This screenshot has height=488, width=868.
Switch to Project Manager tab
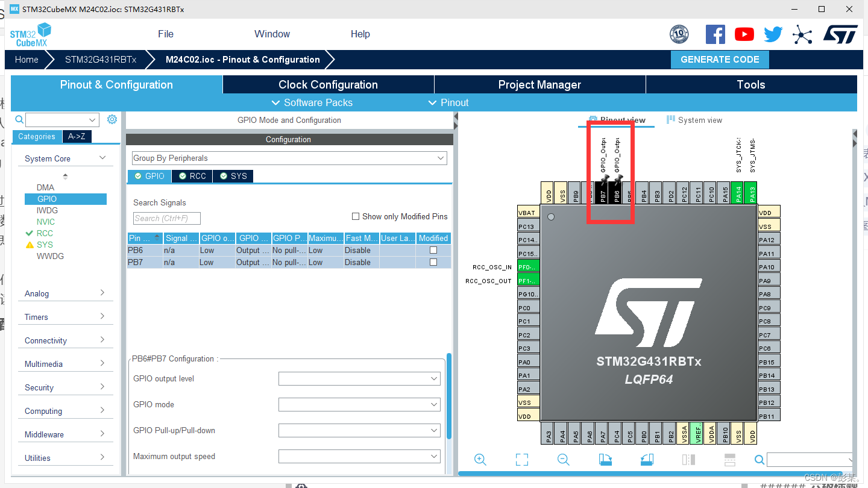[539, 85]
